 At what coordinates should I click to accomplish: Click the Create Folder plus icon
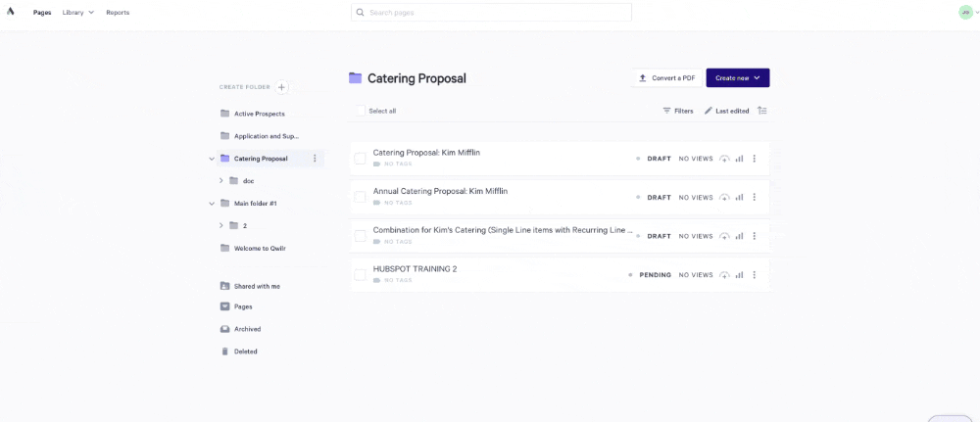click(x=281, y=87)
